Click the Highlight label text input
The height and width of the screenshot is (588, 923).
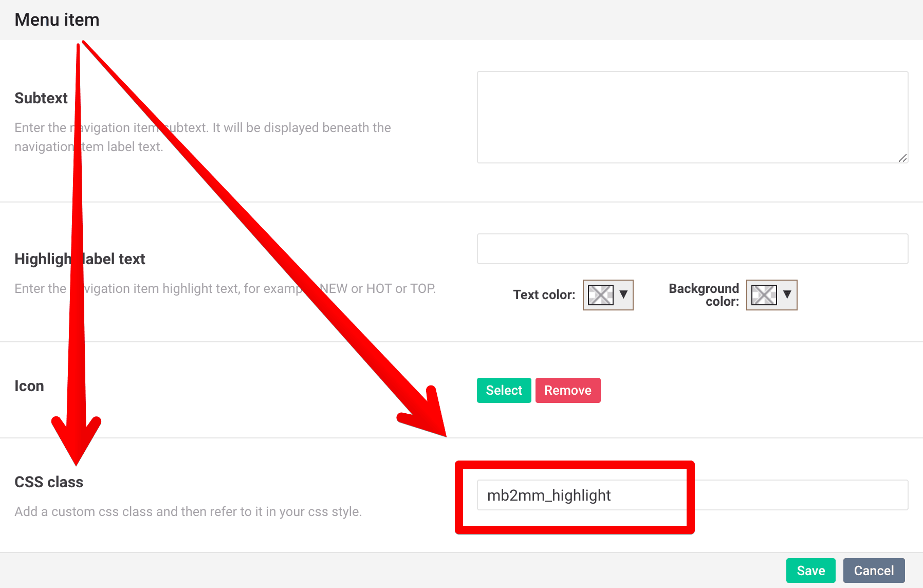pos(692,249)
